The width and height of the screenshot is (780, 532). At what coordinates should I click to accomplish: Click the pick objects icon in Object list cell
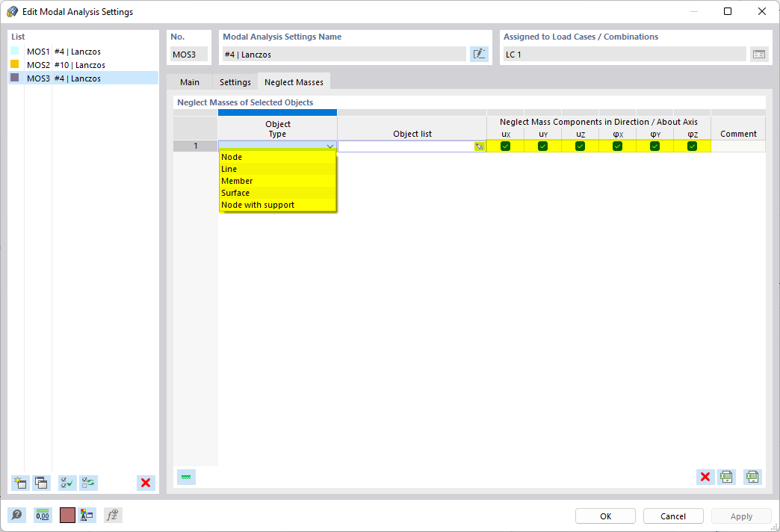(x=479, y=146)
